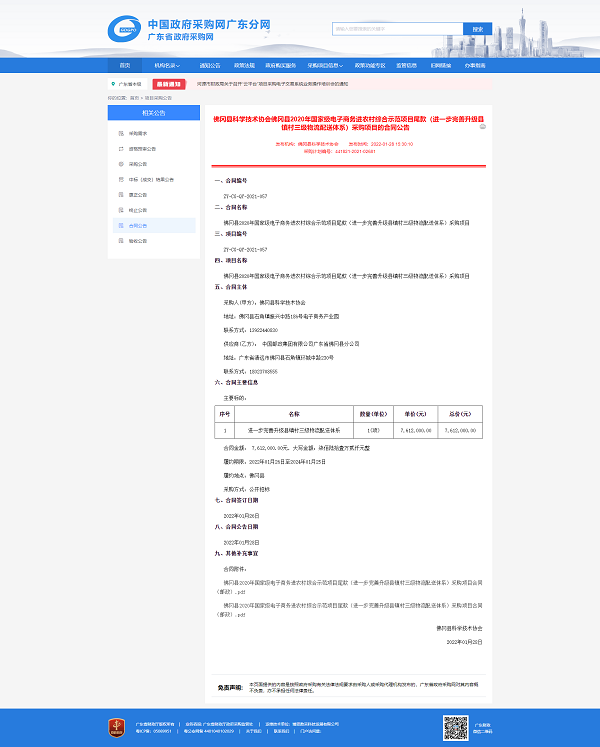
Task: Click the publish time 2022-01-28 text
Action: pyautogui.click(x=381, y=144)
